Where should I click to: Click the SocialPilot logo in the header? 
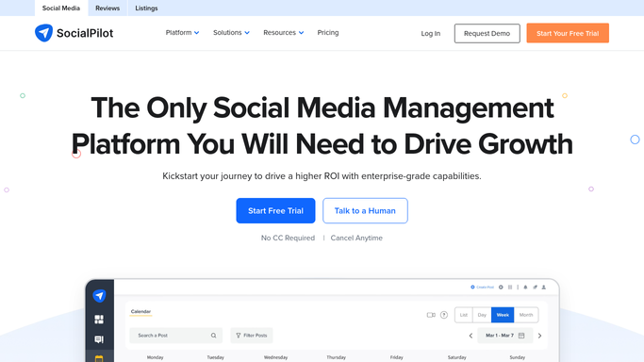[x=74, y=33]
